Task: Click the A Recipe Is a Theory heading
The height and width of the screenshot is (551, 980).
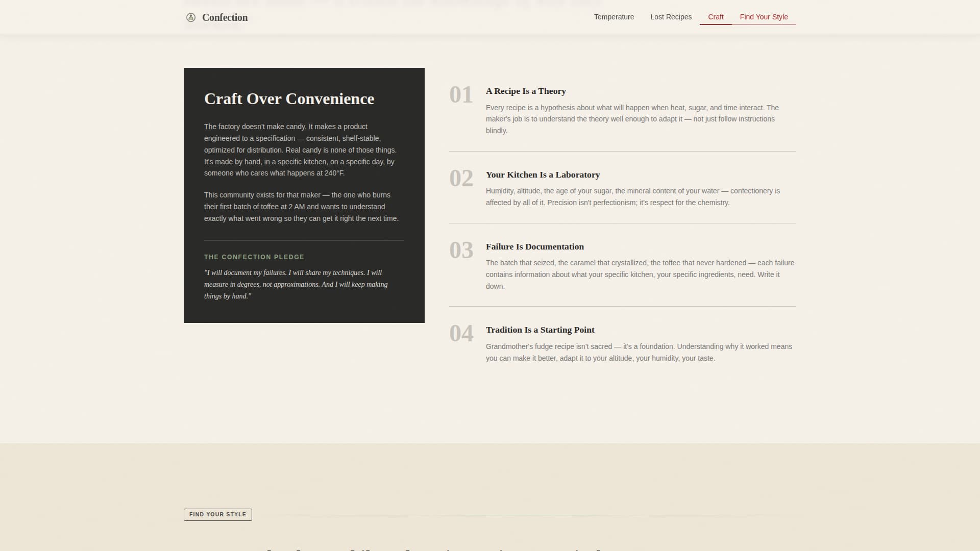Action: click(x=526, y=91)
